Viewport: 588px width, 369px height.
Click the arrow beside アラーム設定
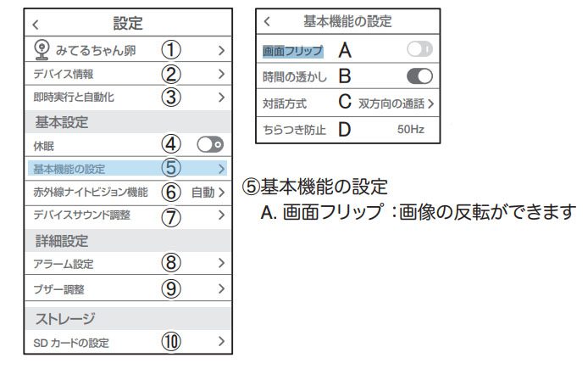pos(221,264)
